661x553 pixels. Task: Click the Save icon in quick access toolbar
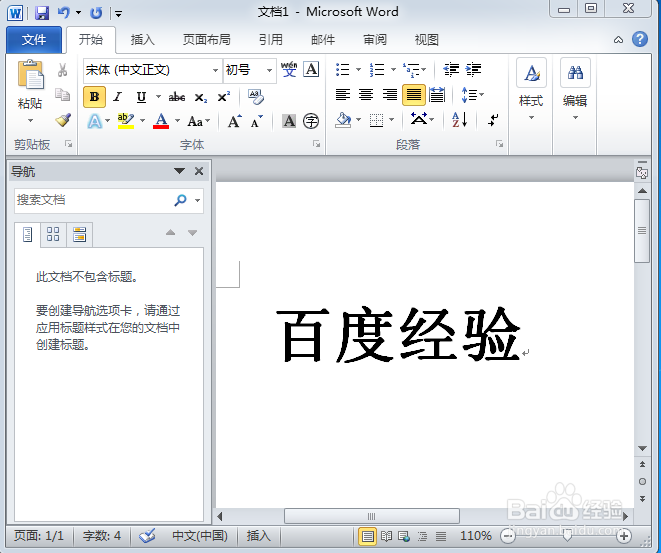tap(42, 13)
